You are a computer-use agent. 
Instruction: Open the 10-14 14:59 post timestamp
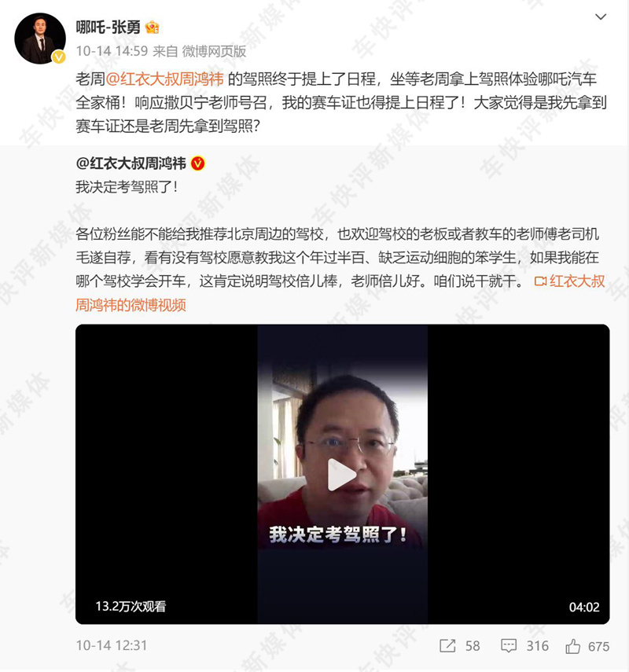click(112, 51)
